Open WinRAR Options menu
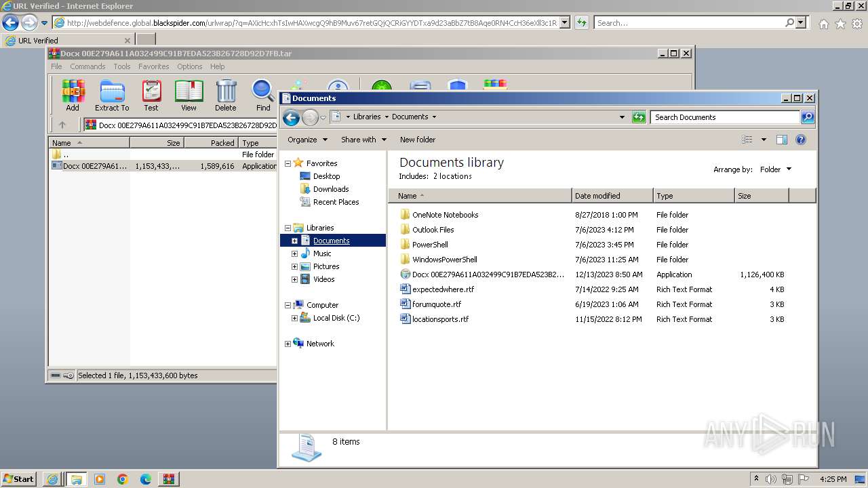Screen dimensions: 868x488 click(190, 66)
